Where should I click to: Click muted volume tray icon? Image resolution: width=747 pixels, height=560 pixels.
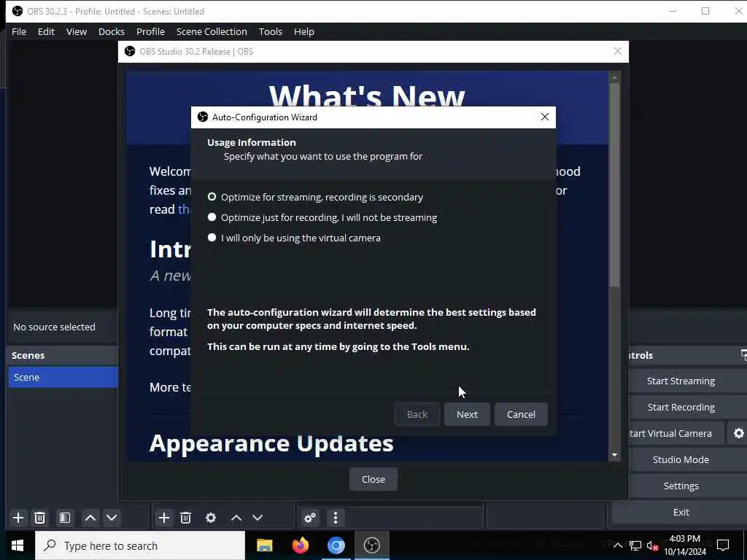coord(652,545)
